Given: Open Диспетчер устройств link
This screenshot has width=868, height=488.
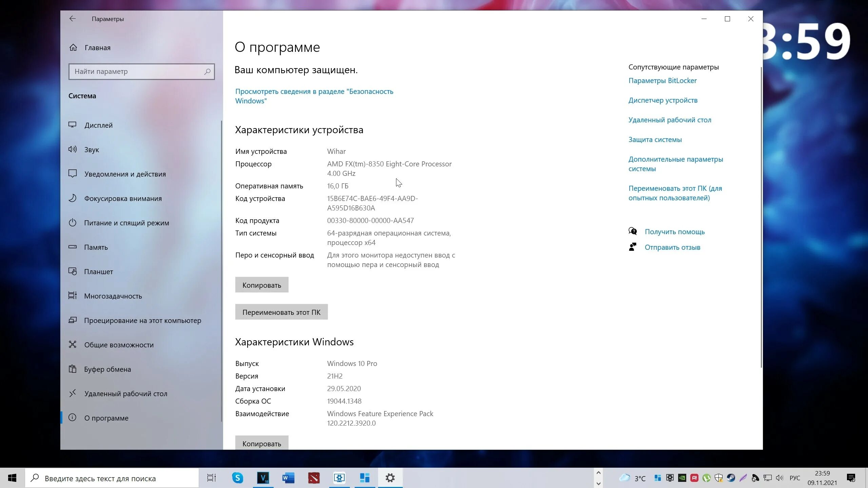Looking at the screenshot, I should (x=663, y=100).
